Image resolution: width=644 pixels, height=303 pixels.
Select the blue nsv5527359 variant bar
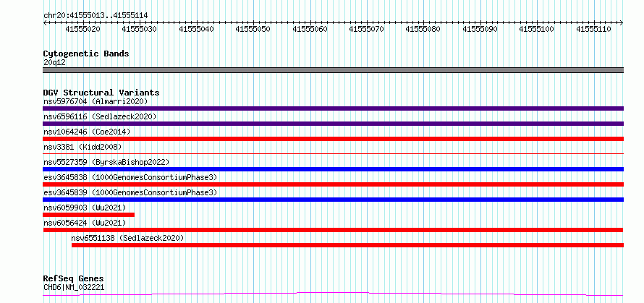click(333, 169)
